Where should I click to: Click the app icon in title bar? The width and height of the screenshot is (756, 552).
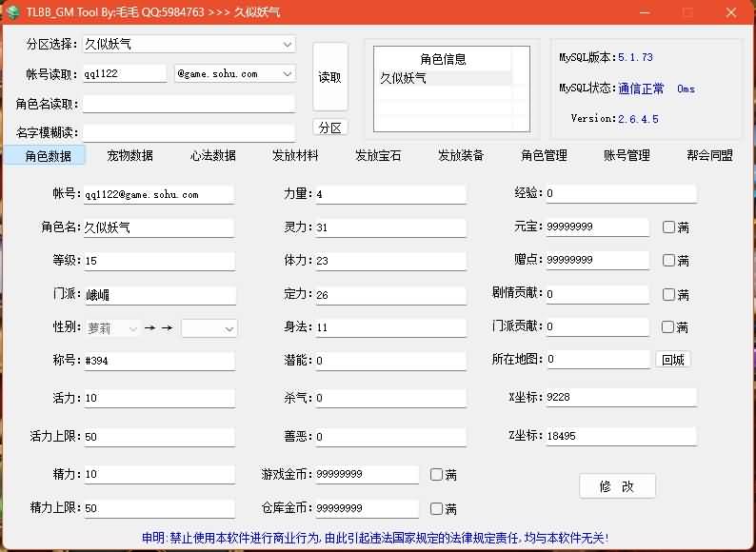[x=12, y=11]
